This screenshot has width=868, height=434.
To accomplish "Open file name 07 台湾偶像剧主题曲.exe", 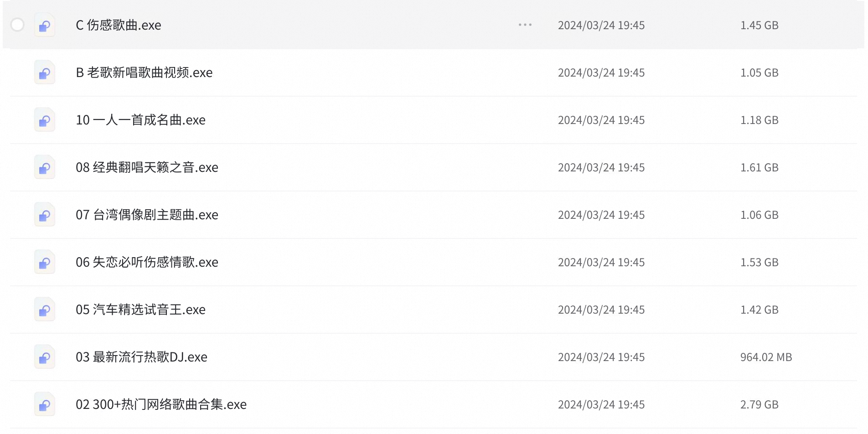I will tap(147, 215).
